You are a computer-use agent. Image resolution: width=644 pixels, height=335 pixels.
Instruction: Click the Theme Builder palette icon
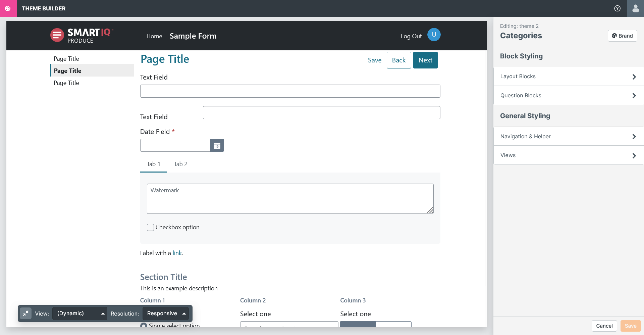coord(8,8)
